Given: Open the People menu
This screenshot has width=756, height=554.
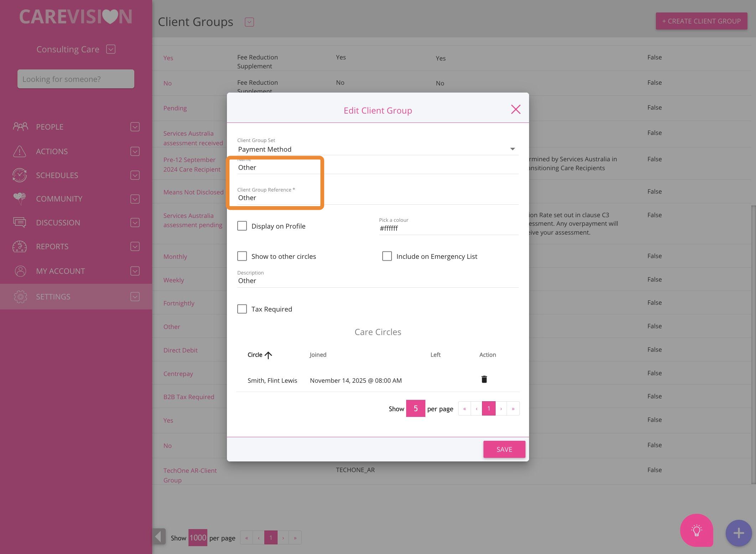Looking at the screenshot, I should [x=50, y=127].
